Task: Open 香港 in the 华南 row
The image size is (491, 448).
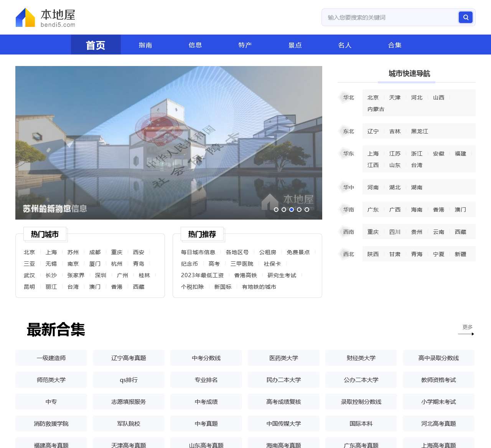Action: click(x=438, y=210)
